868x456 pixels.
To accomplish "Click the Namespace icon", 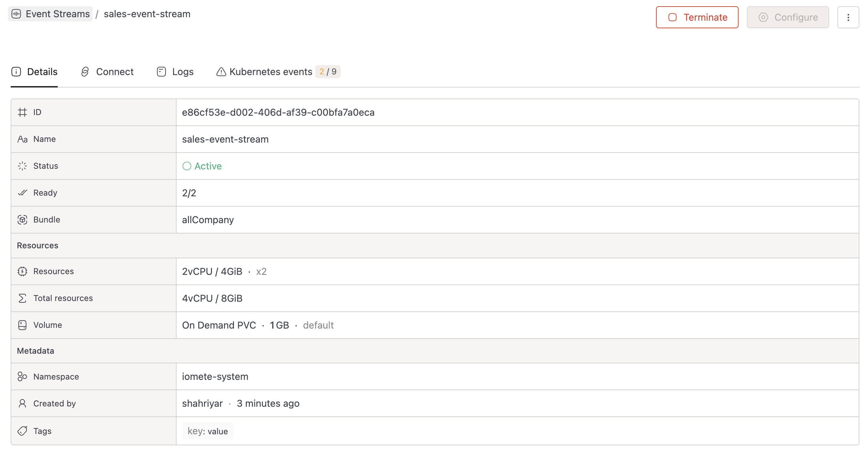I will pyautogui.click(x=22, y=376).
